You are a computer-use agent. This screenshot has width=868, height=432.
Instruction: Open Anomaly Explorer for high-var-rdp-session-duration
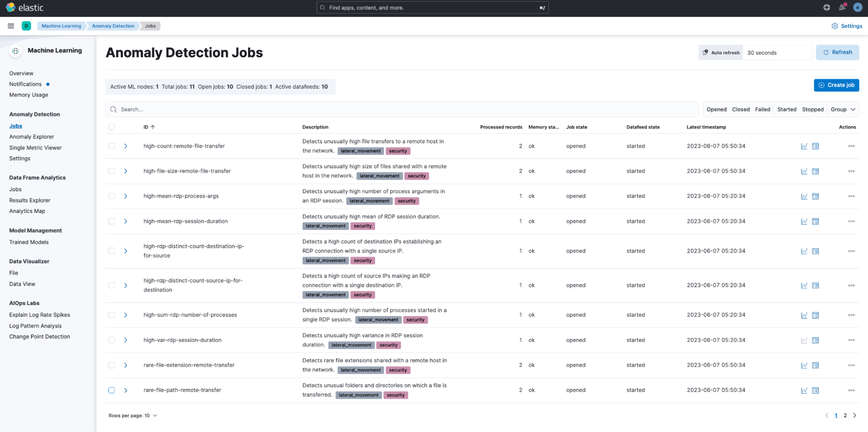pos(815,340)
